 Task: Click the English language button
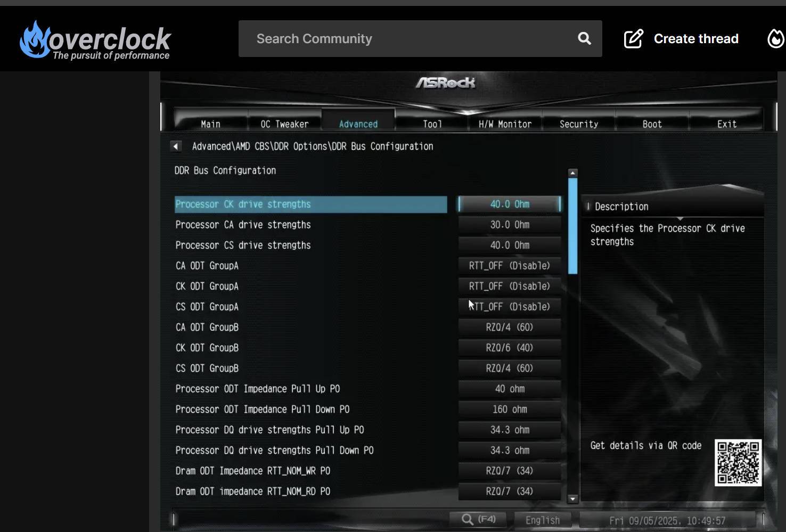542,520
